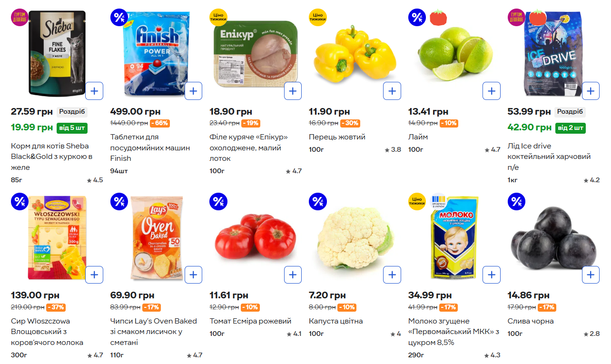The image size is (611, 364).
Task: Add yellow pepper to cart
Action: [392, 91]
